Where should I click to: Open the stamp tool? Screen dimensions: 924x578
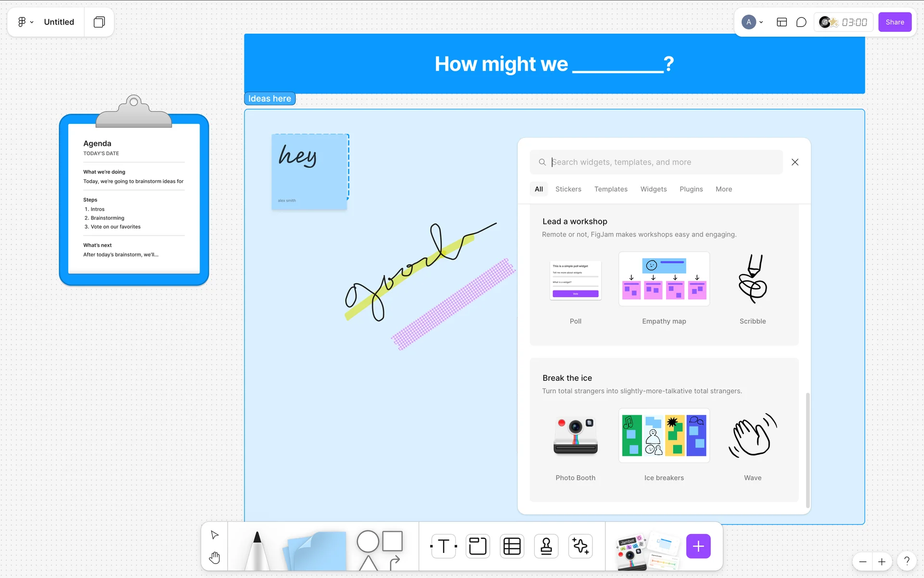[x=546, y=546]
